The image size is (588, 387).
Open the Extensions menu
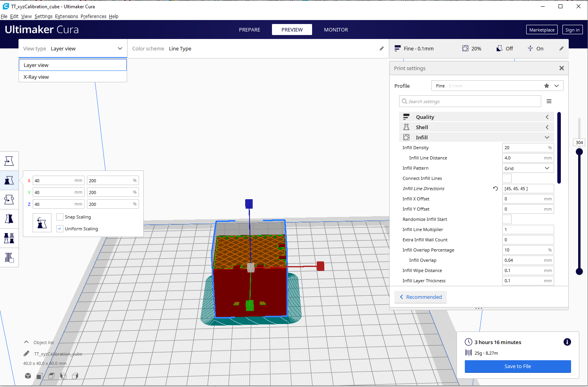click(67, 17)
